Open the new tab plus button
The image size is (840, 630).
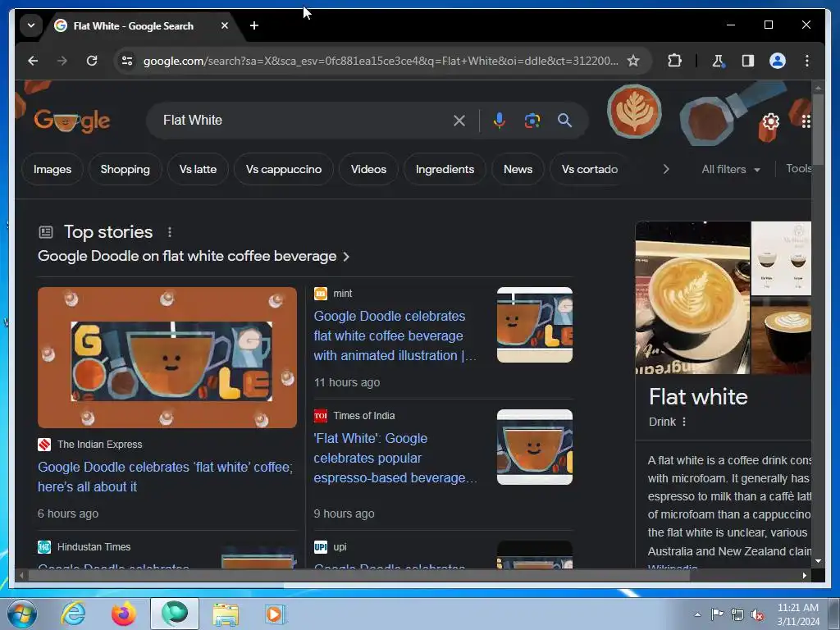254,25
